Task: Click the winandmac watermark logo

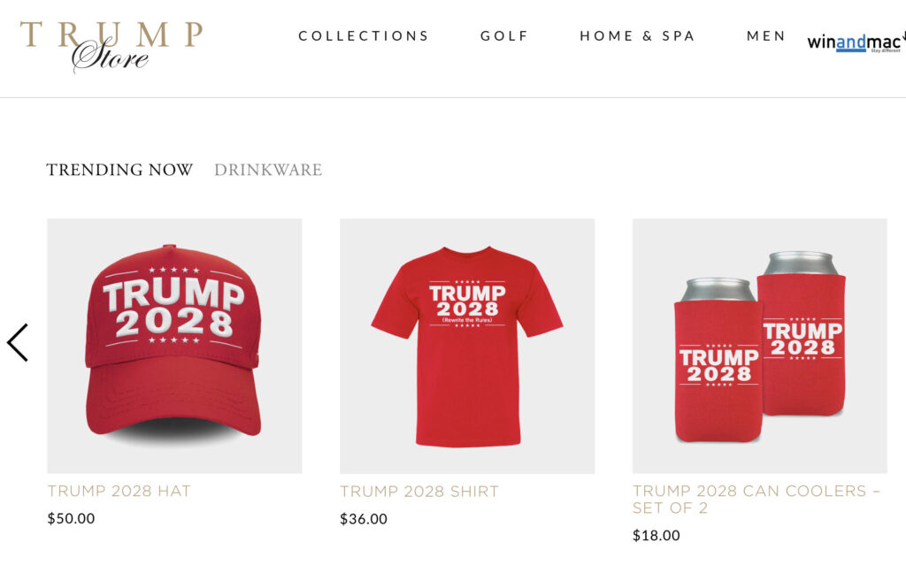Action: coord(856,42)
